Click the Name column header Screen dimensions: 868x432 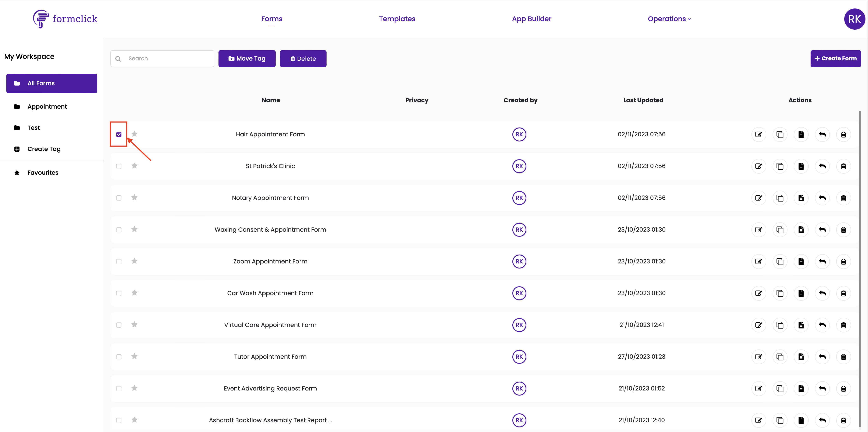tap(271, 100)
